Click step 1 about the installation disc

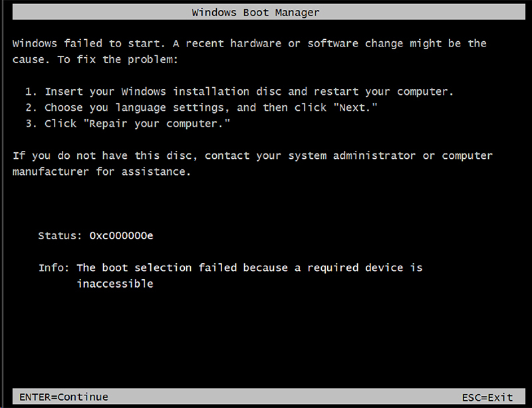pos(239,92)
